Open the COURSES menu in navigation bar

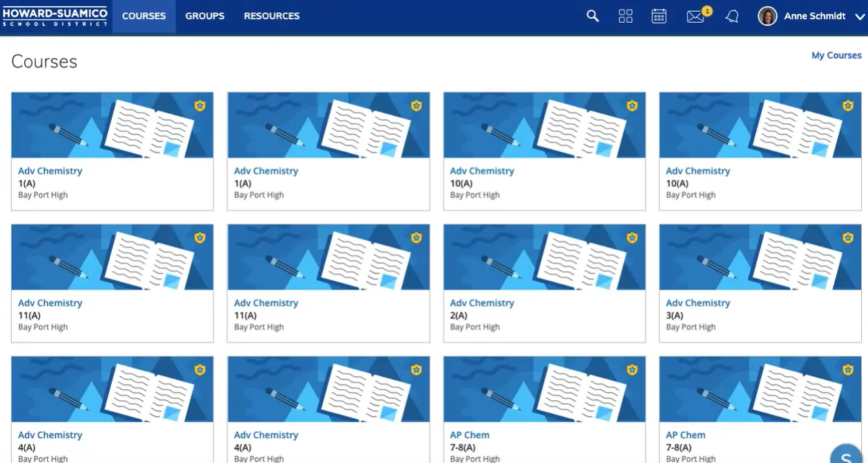144,16
